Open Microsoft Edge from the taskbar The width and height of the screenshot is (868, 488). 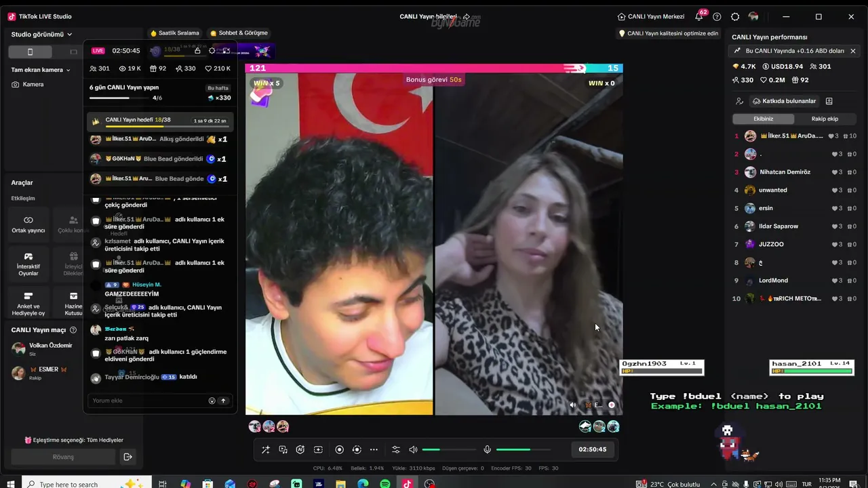pos(363,484)
